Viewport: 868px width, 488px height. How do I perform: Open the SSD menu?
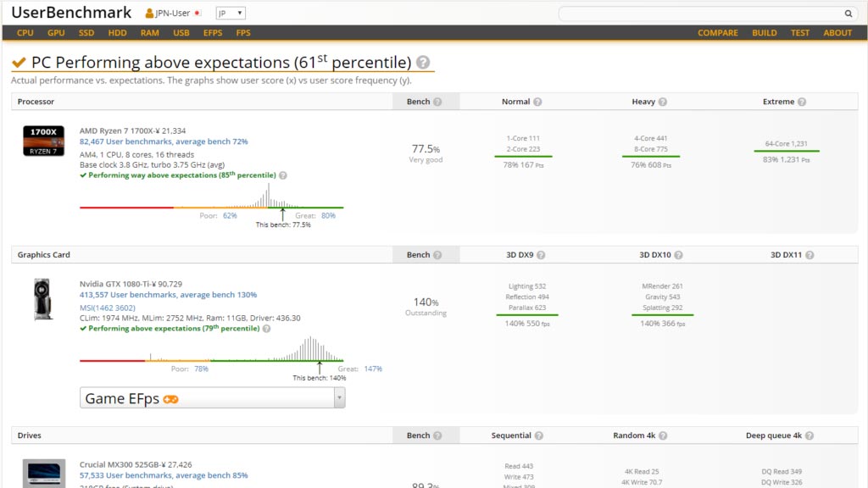(x=86, y=33)
